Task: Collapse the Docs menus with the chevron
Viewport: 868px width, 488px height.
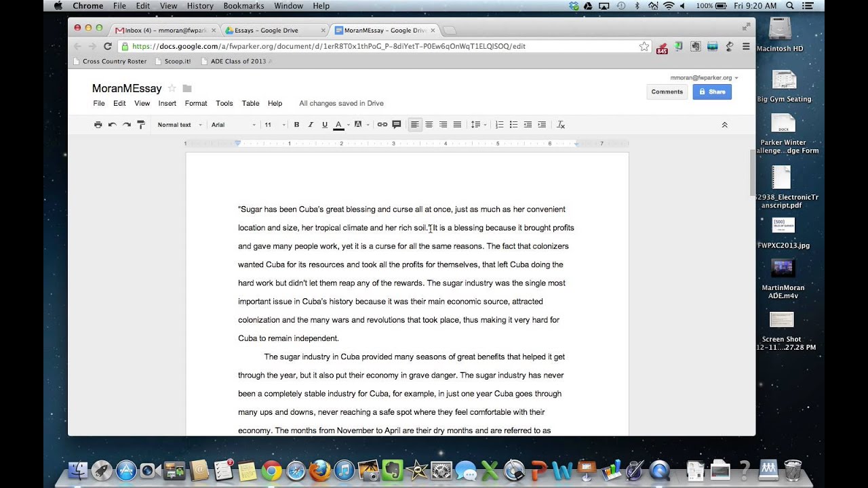Action: point(724,125)
